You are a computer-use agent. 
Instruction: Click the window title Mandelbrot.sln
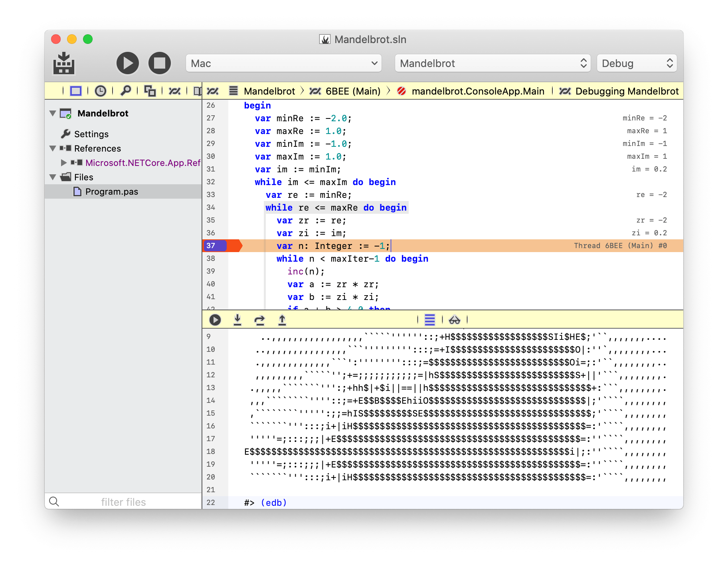(370, 39)
